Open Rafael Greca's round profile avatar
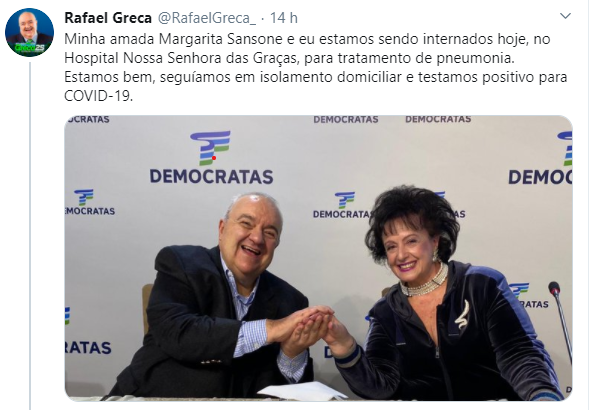The height and width of the screenshot is (410, 591). pyautogui.click(x=29, y=32)
